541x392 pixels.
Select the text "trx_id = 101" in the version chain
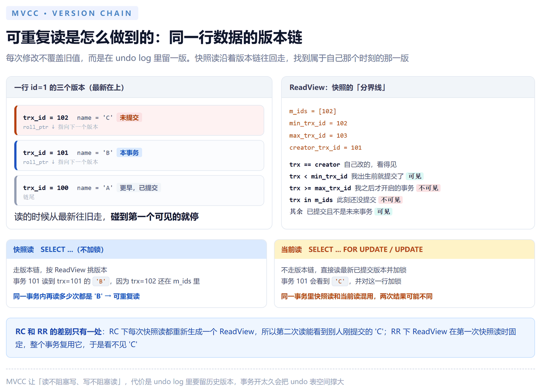click(45, 153)
